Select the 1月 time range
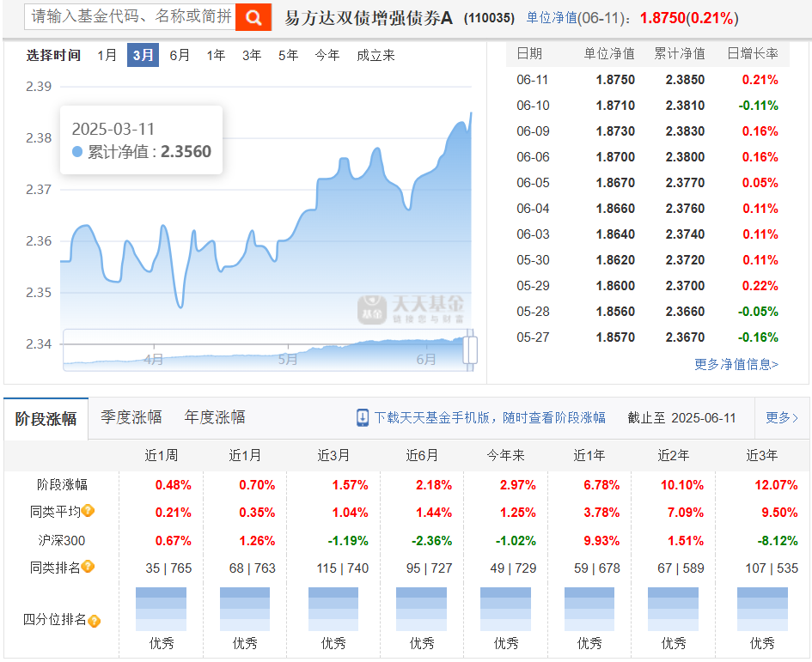The height and width of the screenshot is (662, 812). tap(107, 55)
